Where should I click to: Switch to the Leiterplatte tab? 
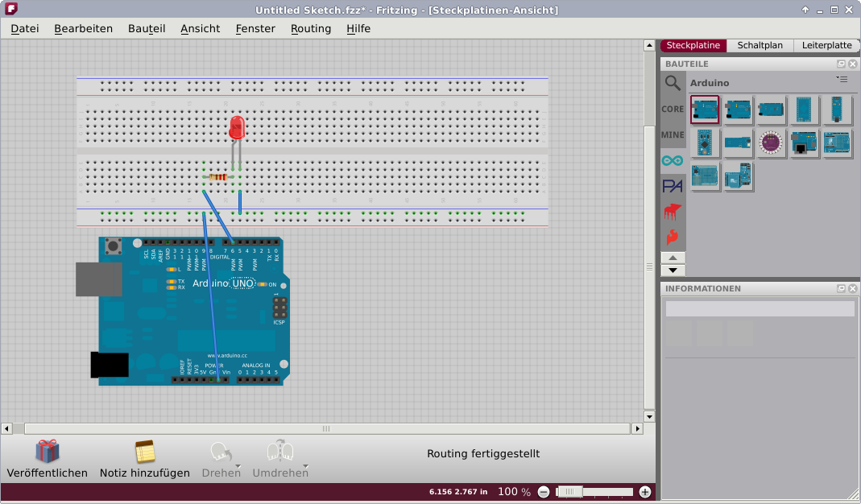coord(826,46)
